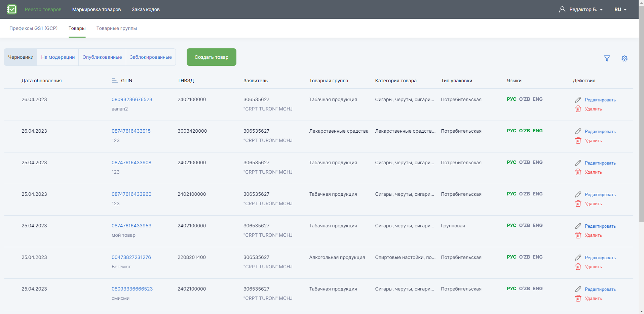
Task: Open product link 00473827231276
Action: click(x=131, y=257)
